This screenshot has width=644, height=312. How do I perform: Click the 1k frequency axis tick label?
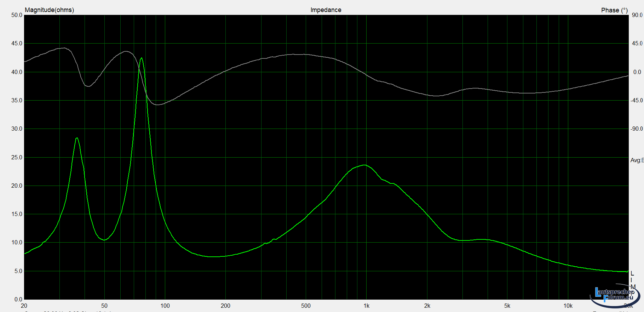(x=366, y=306)
